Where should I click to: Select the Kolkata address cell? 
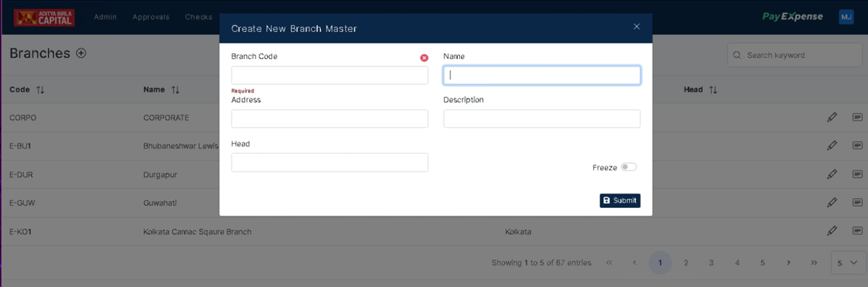pyautogui.click(x=518, y=232)
